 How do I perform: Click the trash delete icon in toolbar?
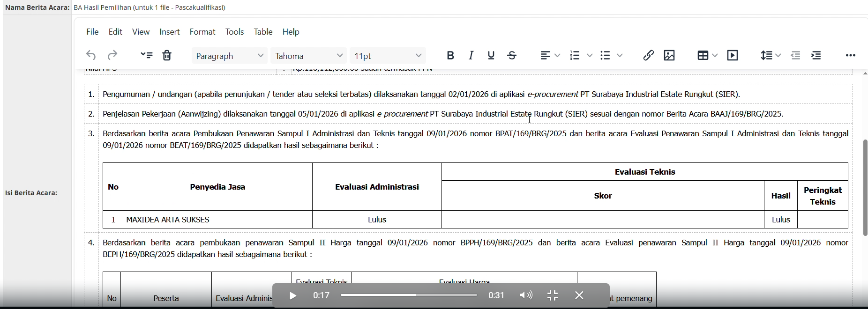point(167,56)
